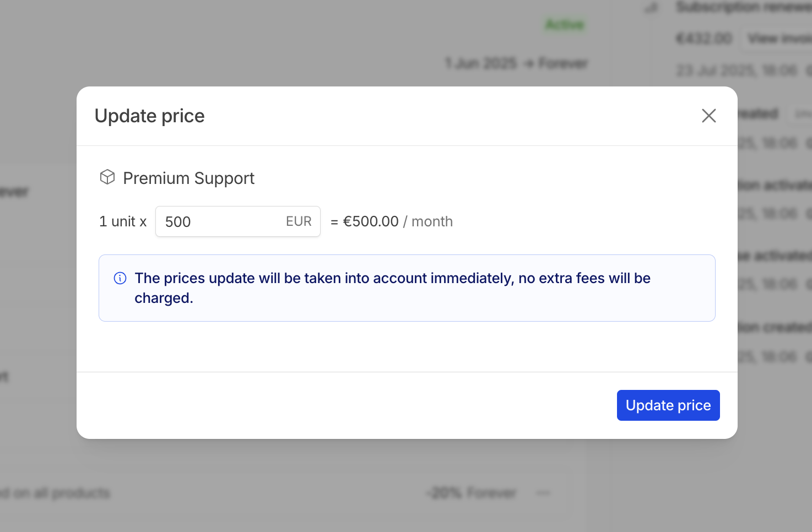Click the small blurred icon left of Subscription renewed

click(x=652, y=8)
